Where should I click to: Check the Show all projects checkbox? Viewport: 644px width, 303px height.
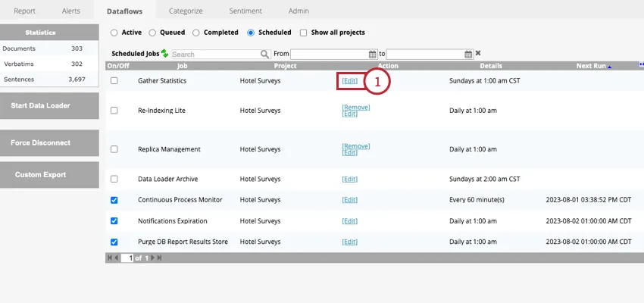[304, 33]
